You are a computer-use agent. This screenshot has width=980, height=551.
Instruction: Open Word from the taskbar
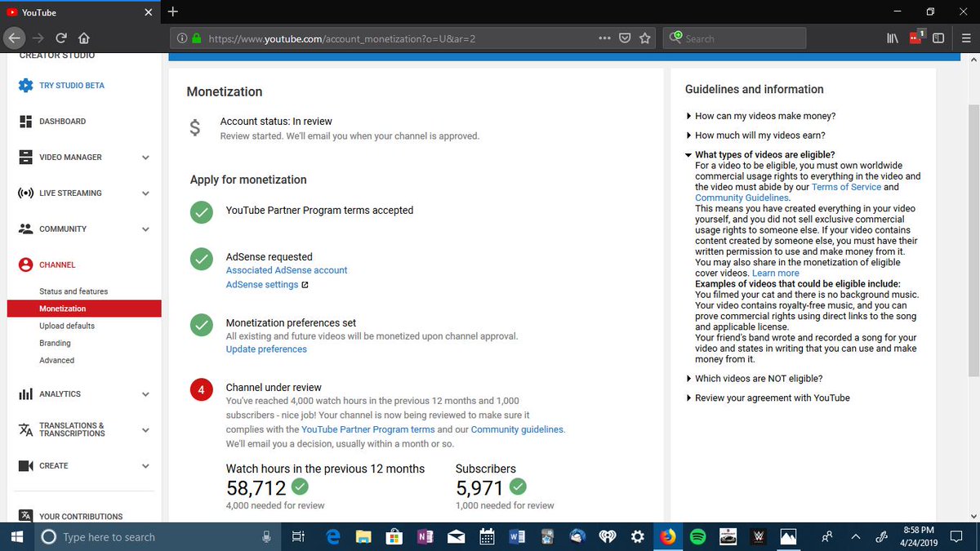coord(516,536)
